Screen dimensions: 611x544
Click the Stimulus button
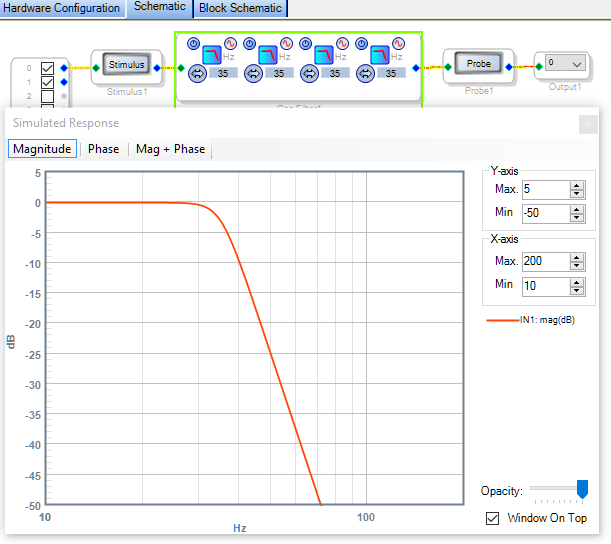click(127, 64)
